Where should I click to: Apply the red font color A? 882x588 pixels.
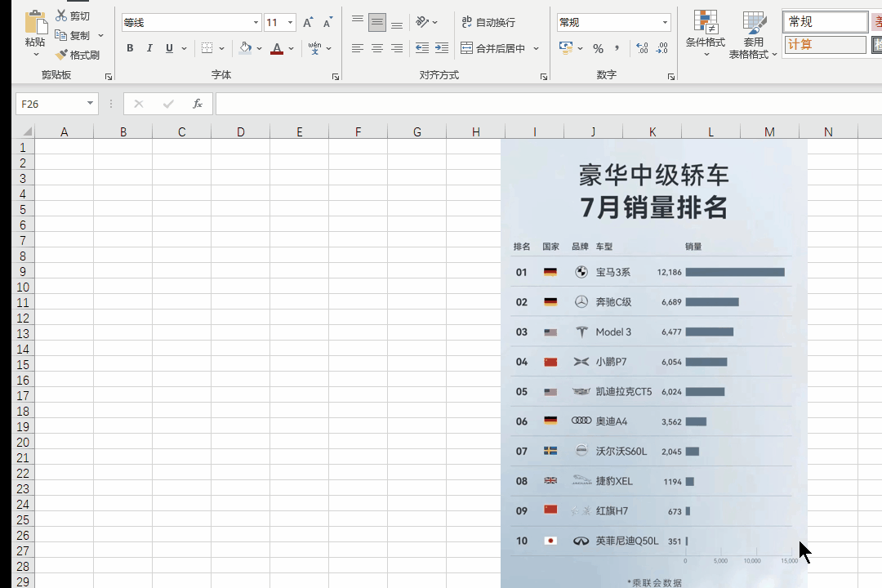coord(277,48)
